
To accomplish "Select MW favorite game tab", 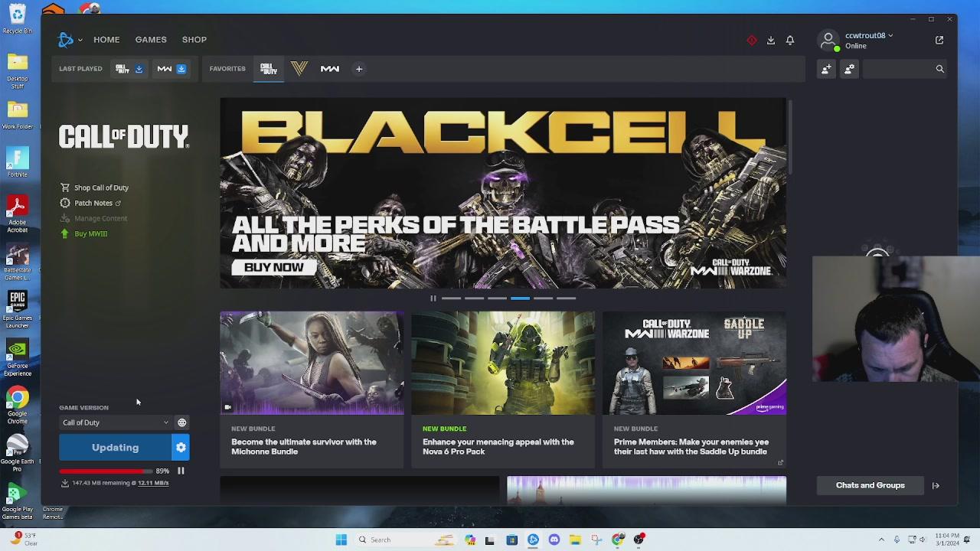I will pos(330,69).
